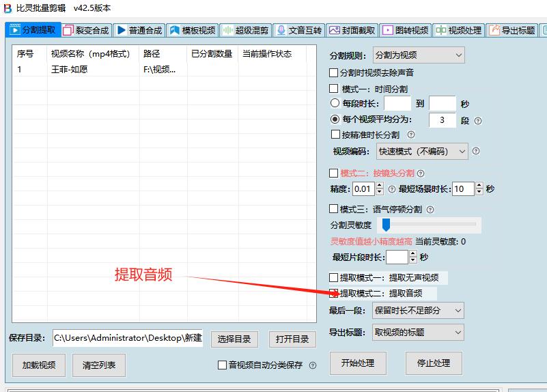Open the 超级混剪 tab
The image size is (547, 392).
coord(246,30)
